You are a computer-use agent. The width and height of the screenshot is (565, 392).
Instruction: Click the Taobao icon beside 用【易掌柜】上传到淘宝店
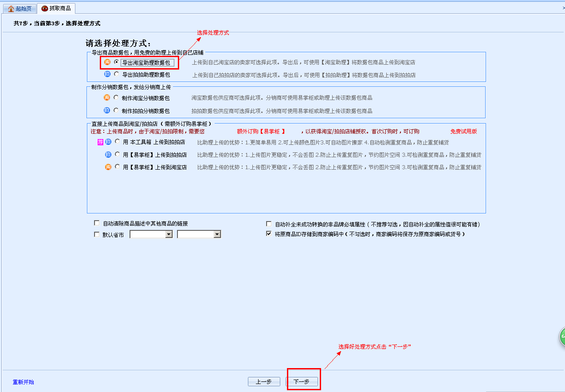(108, 167)
